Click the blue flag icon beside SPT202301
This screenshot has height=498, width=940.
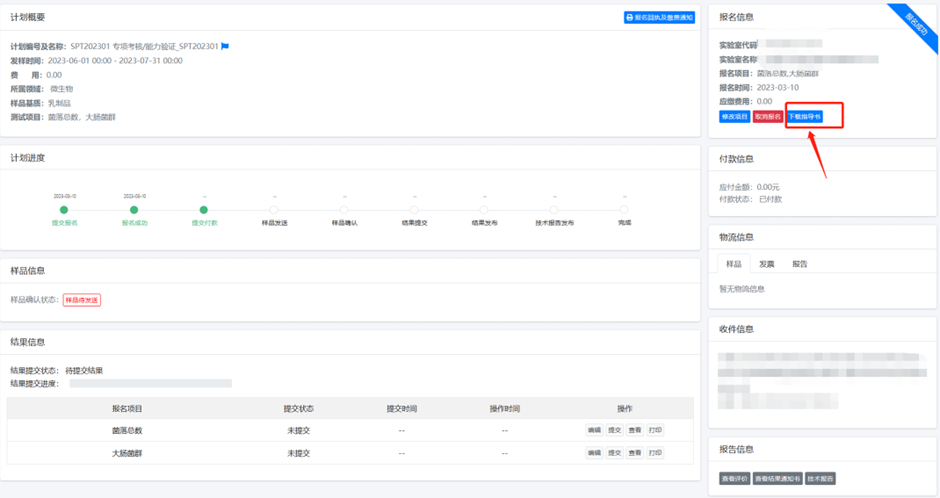(x=225, y=46)
